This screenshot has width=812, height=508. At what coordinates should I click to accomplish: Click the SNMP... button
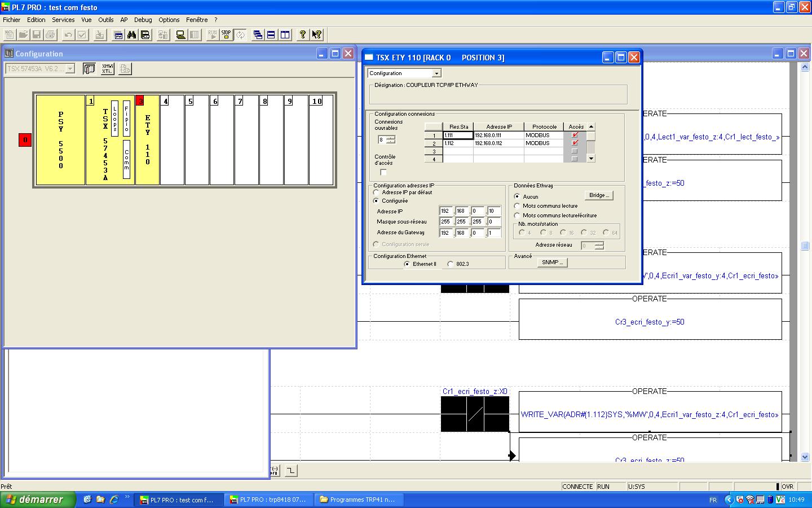coord(552,262)
